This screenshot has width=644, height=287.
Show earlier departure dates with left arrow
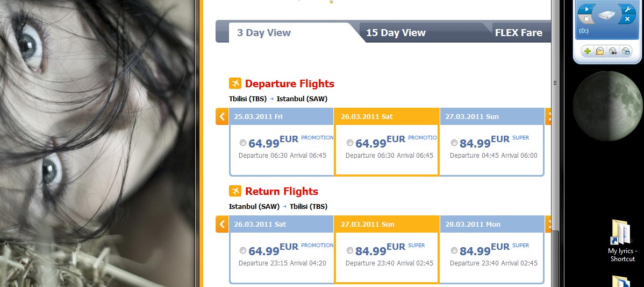click(x=222, y=116)
